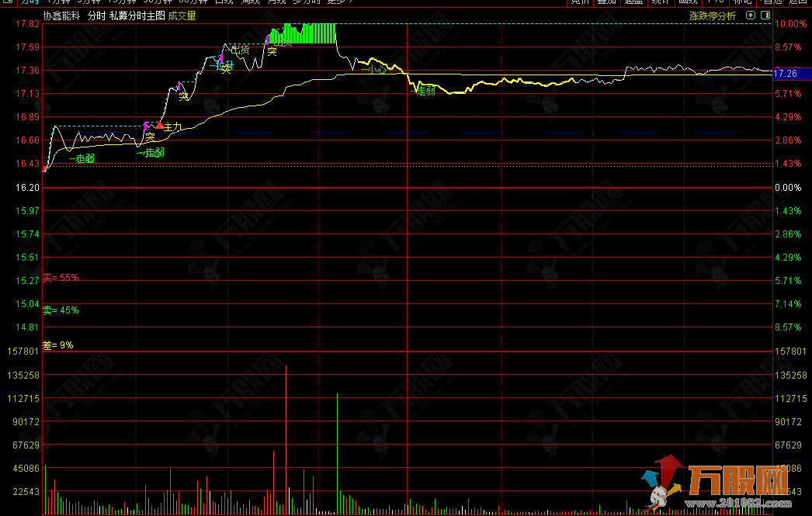Click the green limit-up bar cluster
Viewport: 812px width, 516px height.
[x=304, y=34]
